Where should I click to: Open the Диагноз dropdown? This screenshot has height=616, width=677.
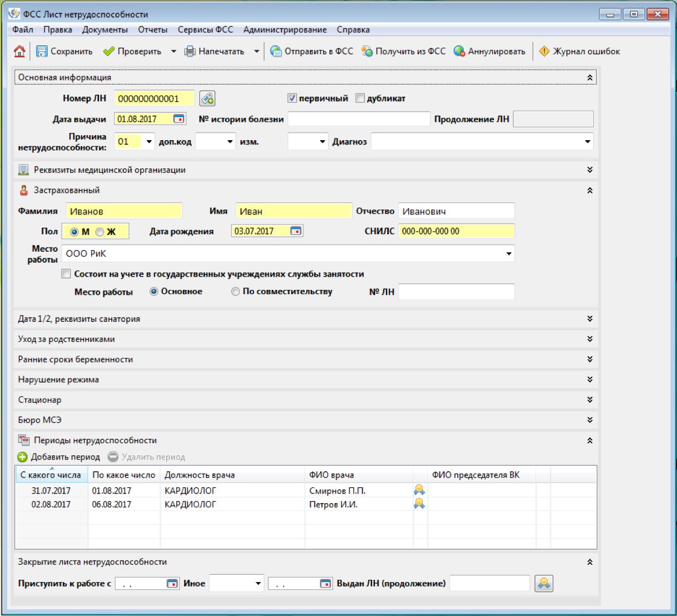(587, 141)
